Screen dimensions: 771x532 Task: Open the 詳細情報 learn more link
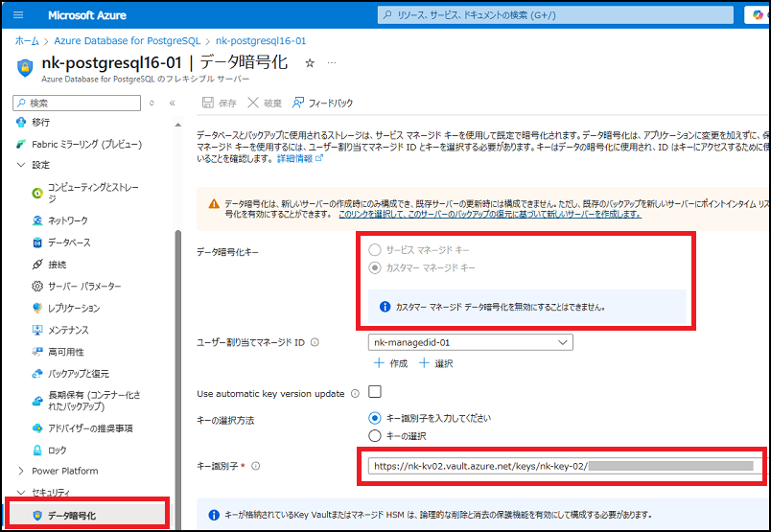pyautogui.click(x=300, y=158)
